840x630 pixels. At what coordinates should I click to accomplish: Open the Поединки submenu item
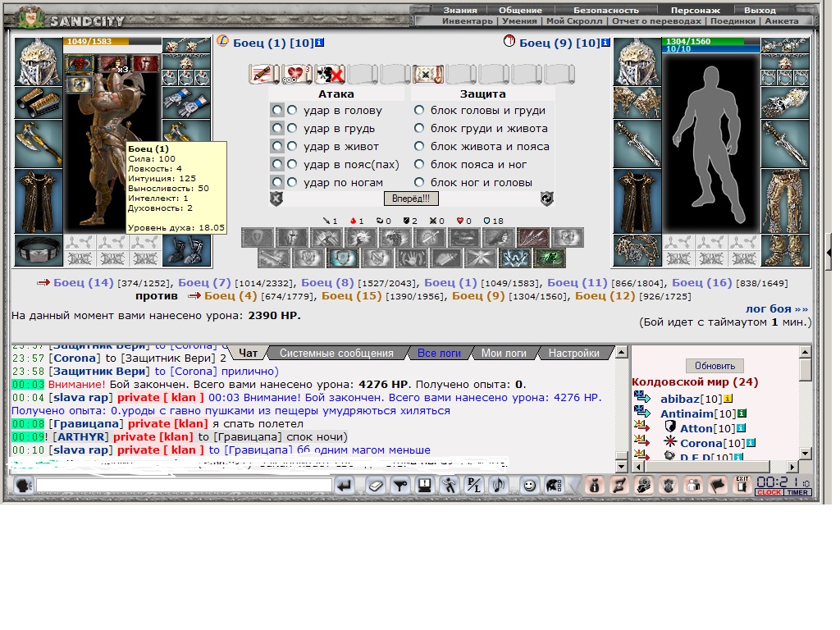click(733, 21)
